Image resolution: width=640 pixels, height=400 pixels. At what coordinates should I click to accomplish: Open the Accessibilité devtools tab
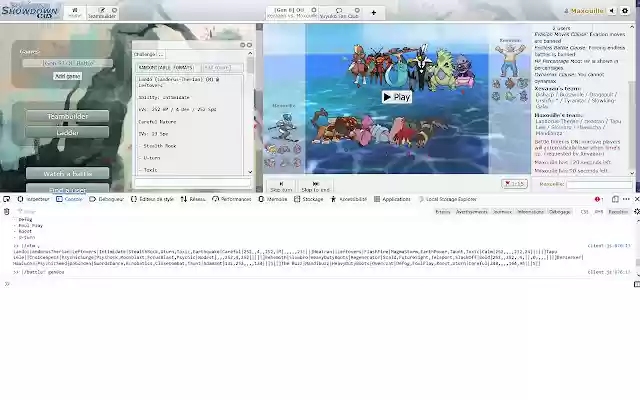[348, 199]
